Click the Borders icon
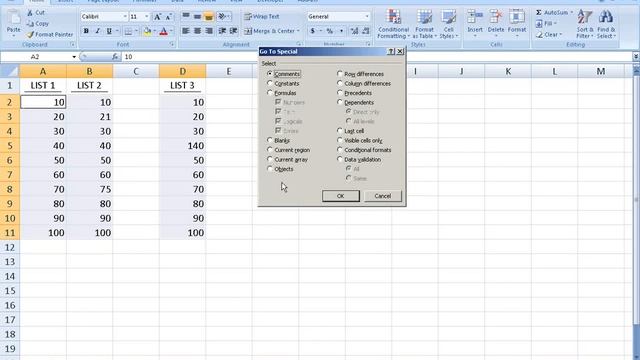This screenshot has width=640, height=360. (128, 31)
